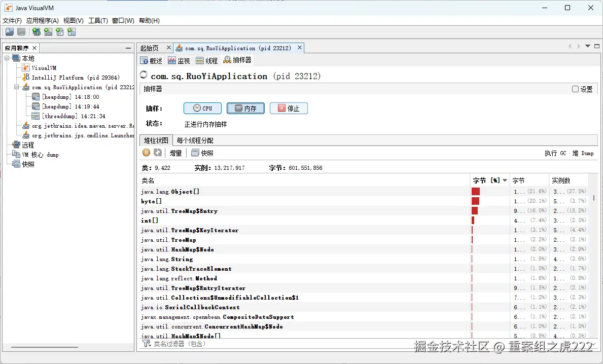603x364 pixels.
Task: Click the heapdump 14:19:44 icon
Action: click(x=36, y=106)
